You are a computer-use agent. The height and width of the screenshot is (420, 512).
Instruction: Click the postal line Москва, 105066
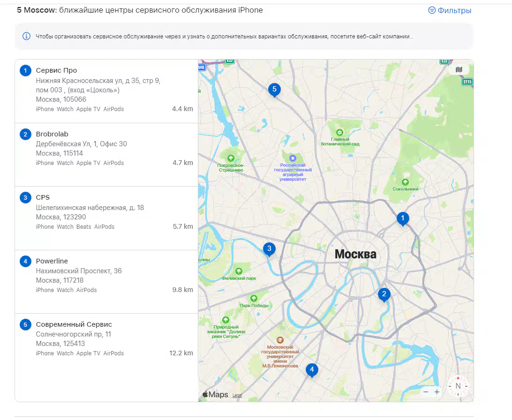coord(61,99)
